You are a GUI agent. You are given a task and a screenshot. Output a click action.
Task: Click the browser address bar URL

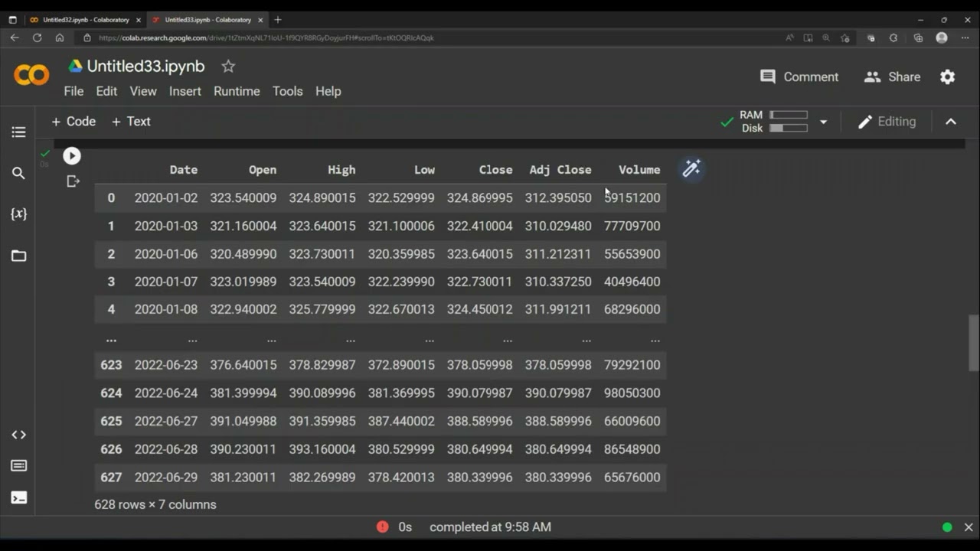pyautogui.click(x=266, y=37)
